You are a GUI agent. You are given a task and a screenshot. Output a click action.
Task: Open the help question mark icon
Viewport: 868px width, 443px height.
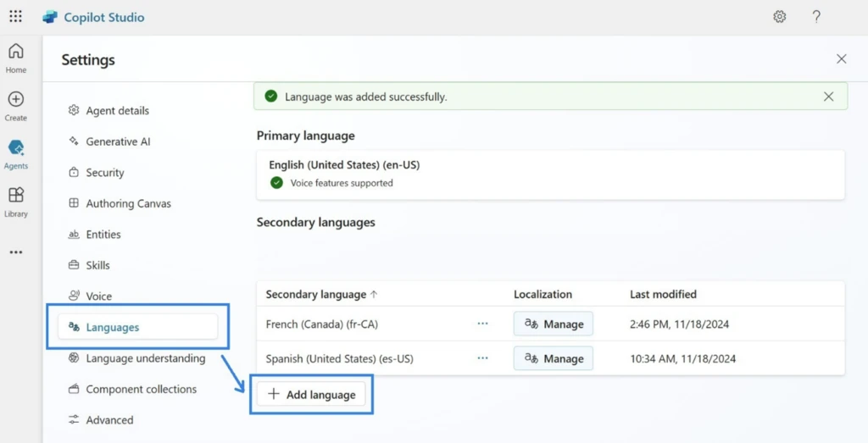816,17
